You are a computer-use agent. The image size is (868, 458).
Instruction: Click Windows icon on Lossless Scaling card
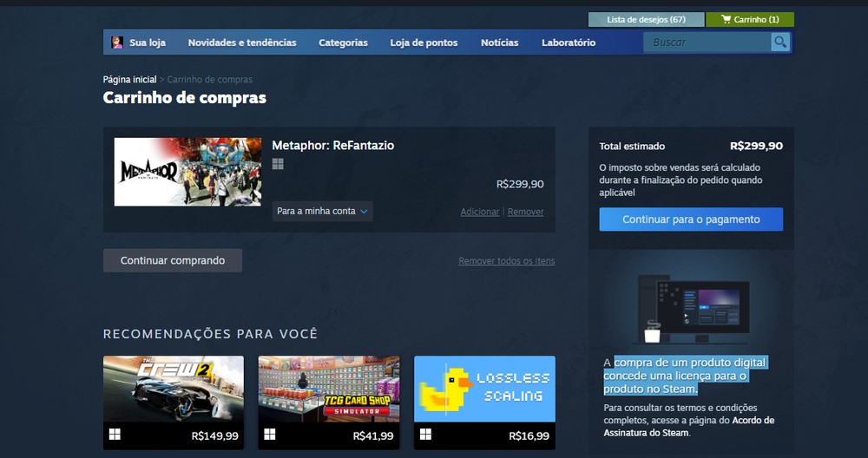click(425, 435)
